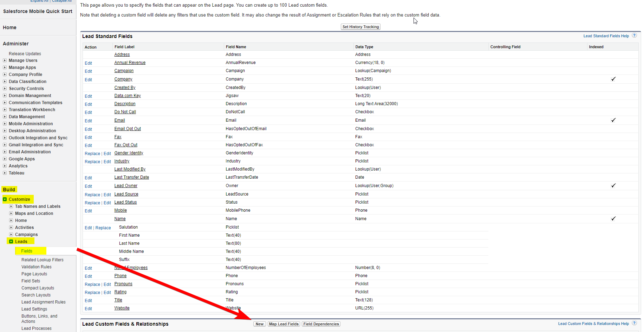
Task: Expand Maps and Location node
Action: point(11,213)
